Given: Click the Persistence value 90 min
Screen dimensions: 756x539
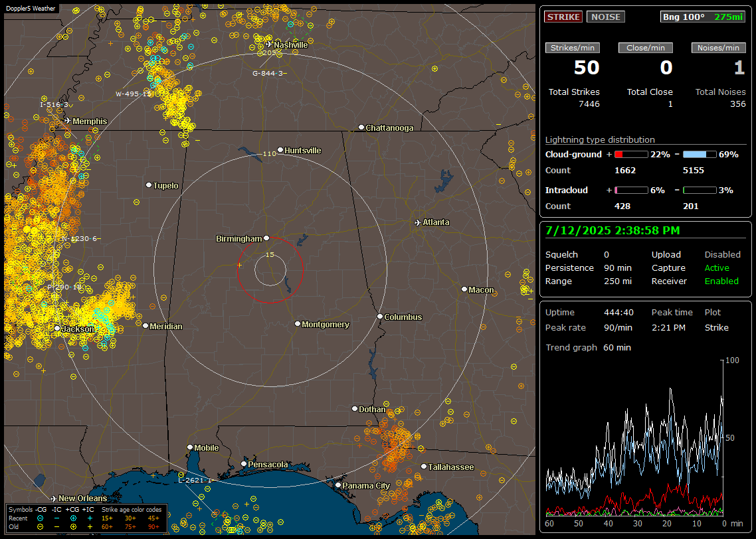Looking at the screenshot, I should [618, 268].
